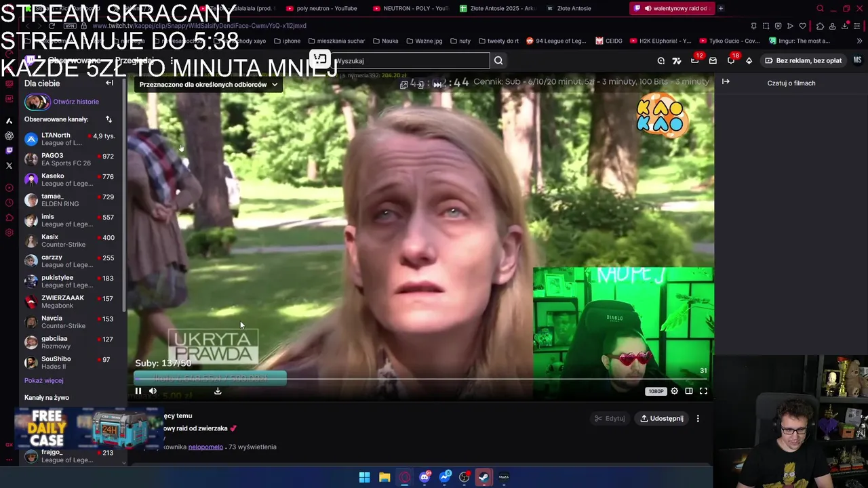Click the 1080P quality badge
The width and height of the screenshot is (868, 488).
656,391
